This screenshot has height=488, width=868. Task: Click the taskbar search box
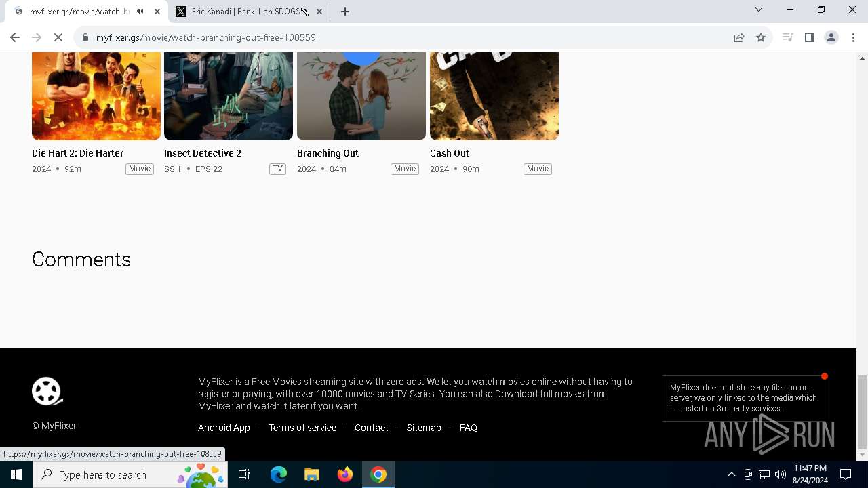tap(131, 474)
